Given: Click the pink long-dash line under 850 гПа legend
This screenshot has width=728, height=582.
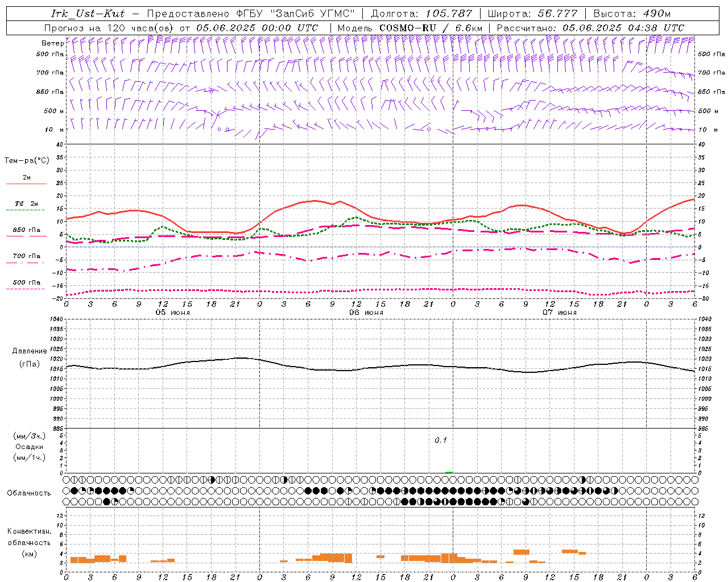Looking at the screenshot, I should tap(26, 236).
